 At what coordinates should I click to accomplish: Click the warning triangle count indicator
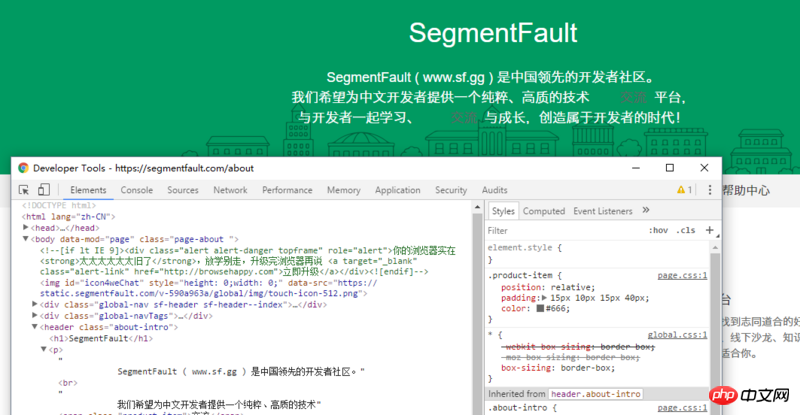tap(684, 190)
